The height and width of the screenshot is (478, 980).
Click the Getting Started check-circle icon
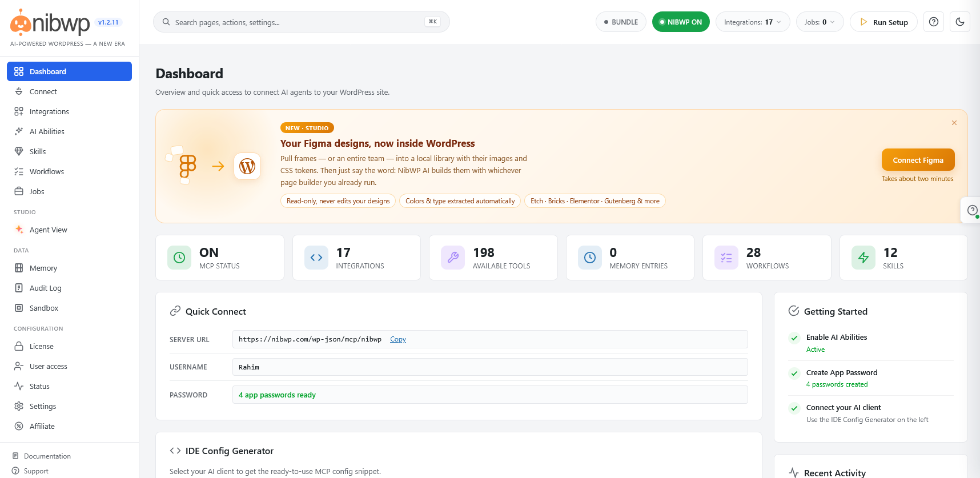coord(794,311)
